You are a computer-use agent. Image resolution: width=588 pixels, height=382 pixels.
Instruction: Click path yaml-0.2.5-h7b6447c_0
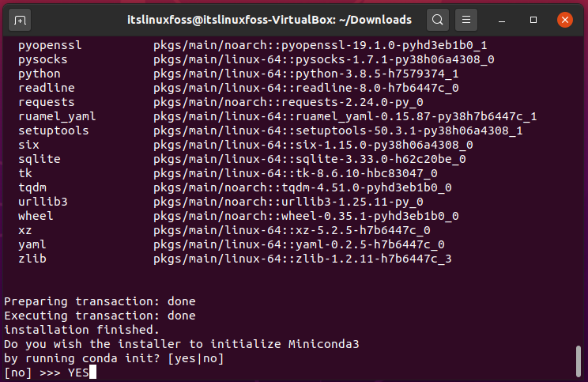point(370,244)
